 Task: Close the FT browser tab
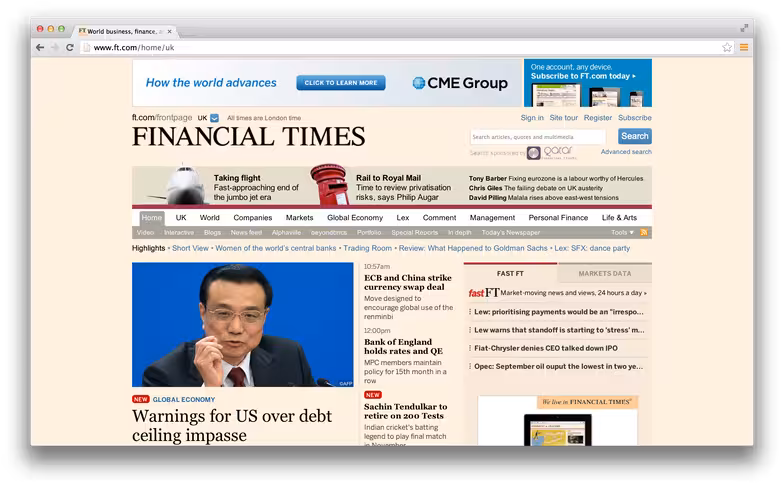coord(170,31)
